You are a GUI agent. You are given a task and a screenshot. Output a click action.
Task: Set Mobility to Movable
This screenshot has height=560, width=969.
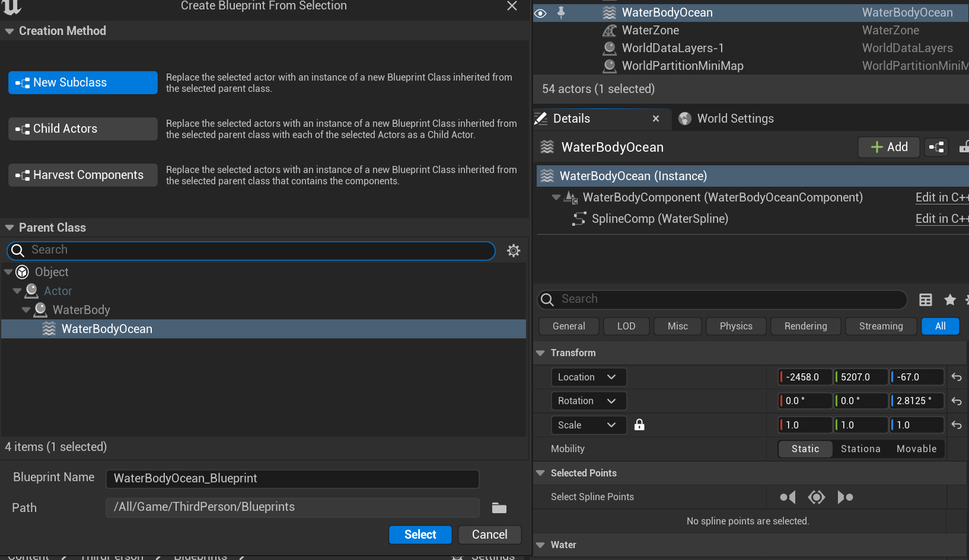pyautogui.click(x=916, y=449)
